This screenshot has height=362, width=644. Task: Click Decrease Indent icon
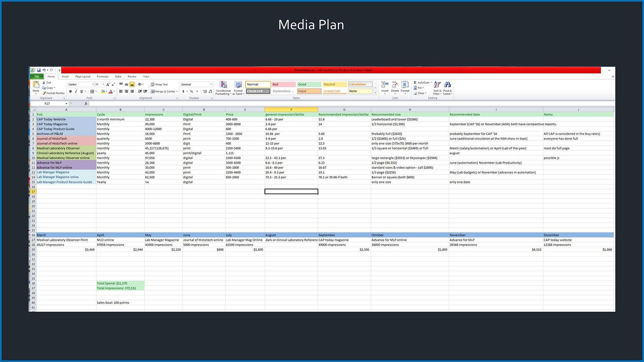(x=140, y=91)
